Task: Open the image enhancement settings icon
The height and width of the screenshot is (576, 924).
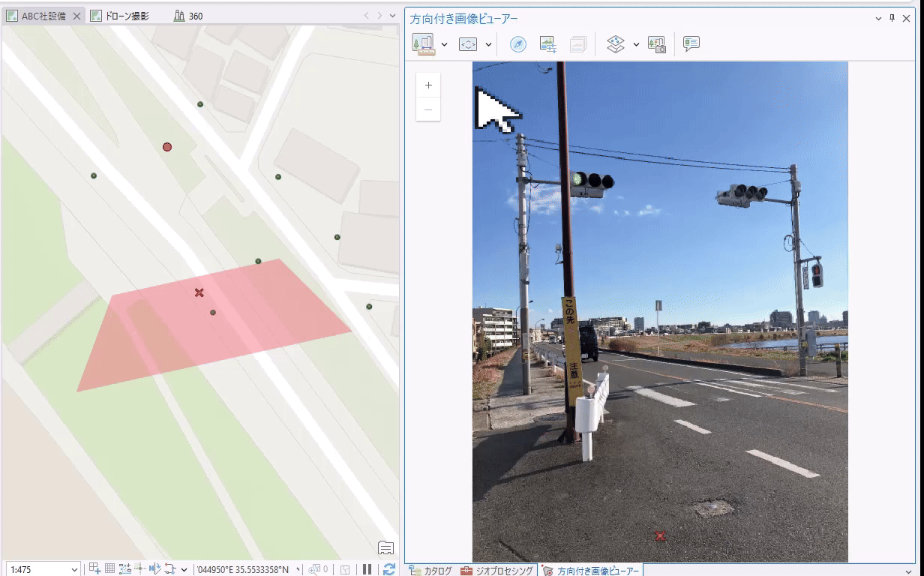Action: [x=547, y=44]
